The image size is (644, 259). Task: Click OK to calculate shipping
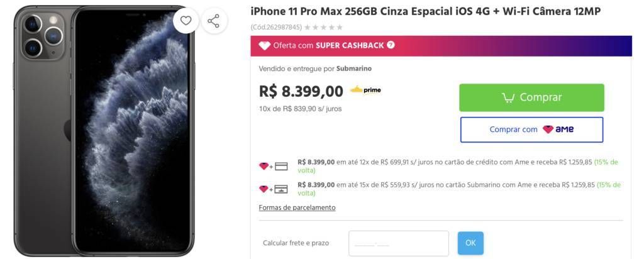(x=470, y=243)
